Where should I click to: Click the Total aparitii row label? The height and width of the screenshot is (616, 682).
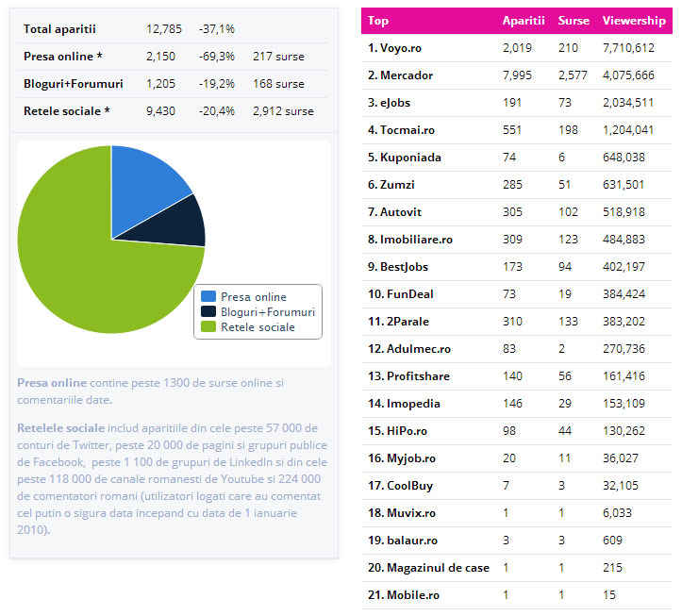(x=59, y=29)
